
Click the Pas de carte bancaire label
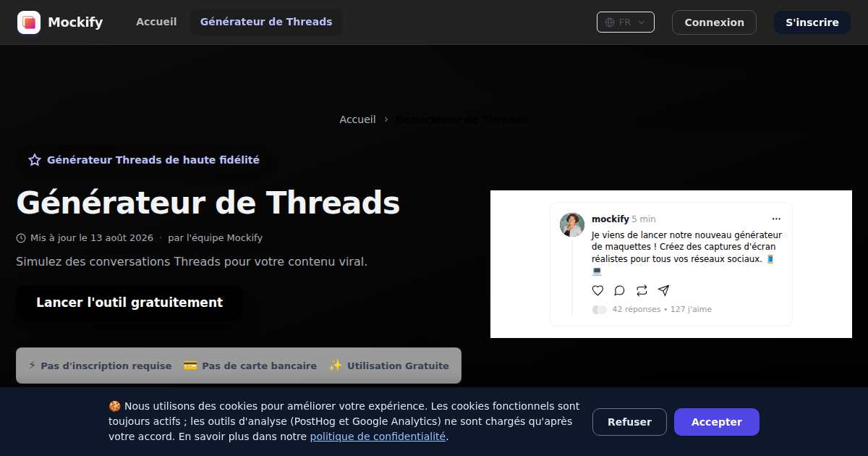coord(260,366)
